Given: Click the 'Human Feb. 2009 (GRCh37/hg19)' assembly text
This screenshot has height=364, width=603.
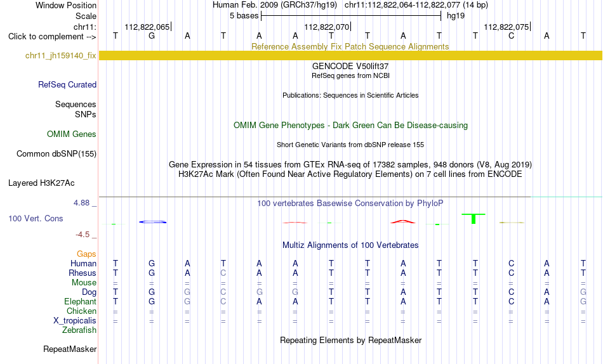Looking at the screenshot, I should pyautogui.click(x=275, y=5).
